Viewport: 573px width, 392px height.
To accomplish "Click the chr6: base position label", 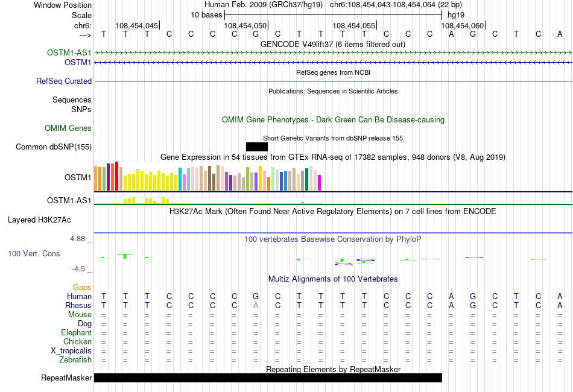I will coord(83,25).
